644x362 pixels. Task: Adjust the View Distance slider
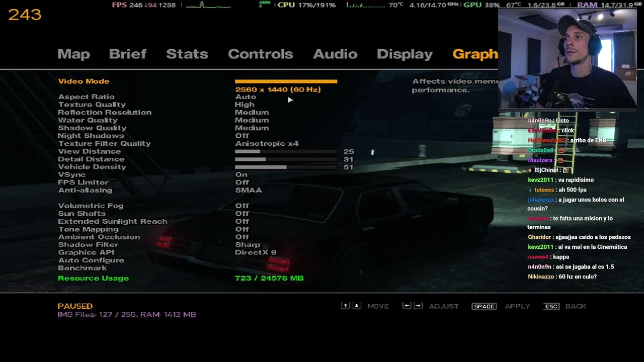point(286,151)
